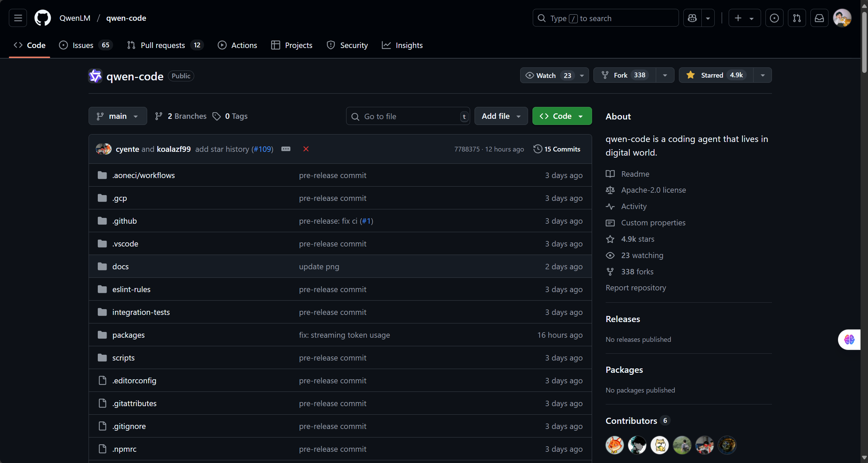The image size is (868, 463).
Task: Open the star lists dropdown arrow
Action: point(763,75)
